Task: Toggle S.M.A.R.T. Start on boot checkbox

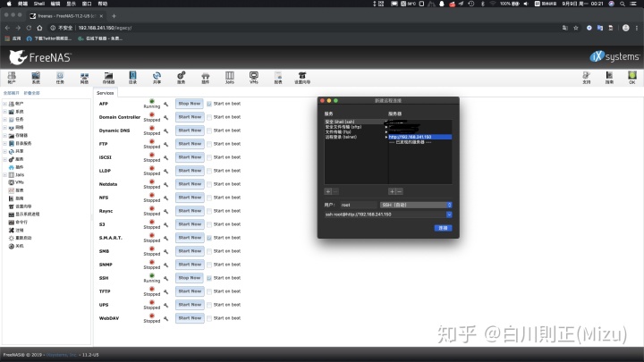Action: [209, 238]
